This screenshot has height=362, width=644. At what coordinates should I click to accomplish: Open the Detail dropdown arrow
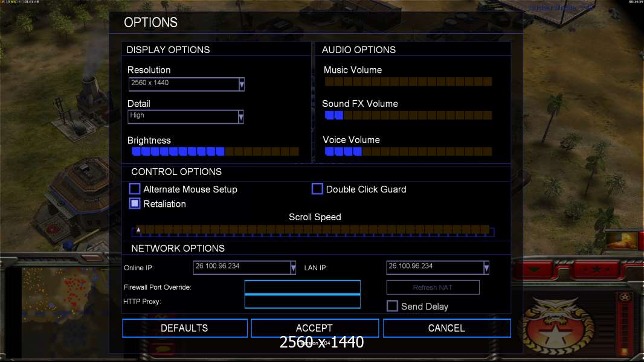point(241,117)
